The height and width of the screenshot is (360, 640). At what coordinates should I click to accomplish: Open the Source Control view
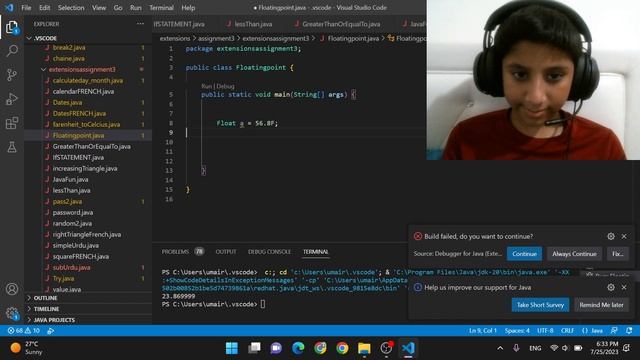12,75
